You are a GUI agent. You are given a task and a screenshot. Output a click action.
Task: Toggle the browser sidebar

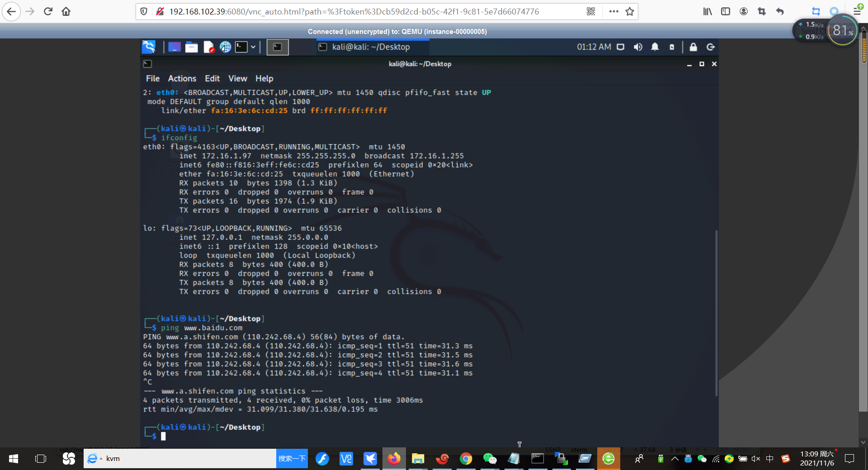[x=726, y=11]
